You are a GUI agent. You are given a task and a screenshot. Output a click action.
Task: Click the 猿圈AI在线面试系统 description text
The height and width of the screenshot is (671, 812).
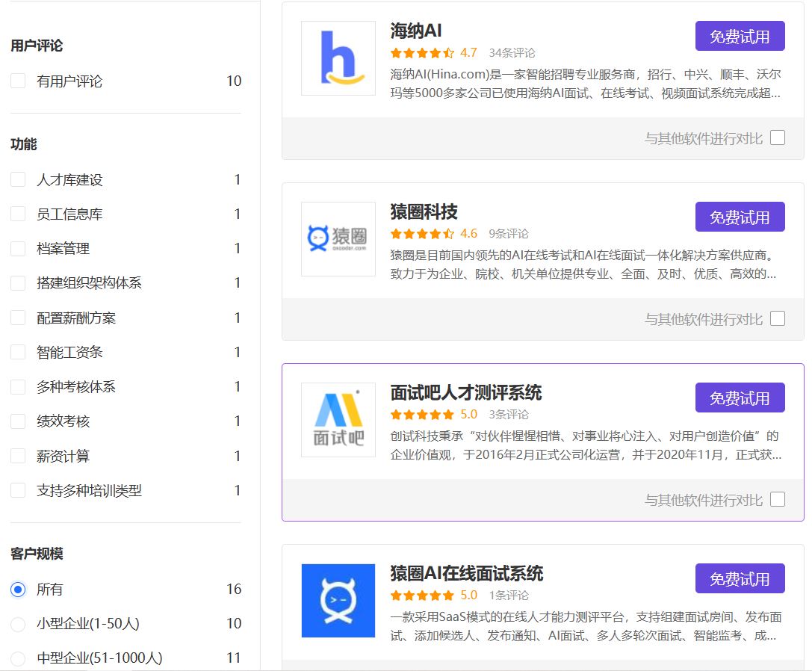[586, 626]
